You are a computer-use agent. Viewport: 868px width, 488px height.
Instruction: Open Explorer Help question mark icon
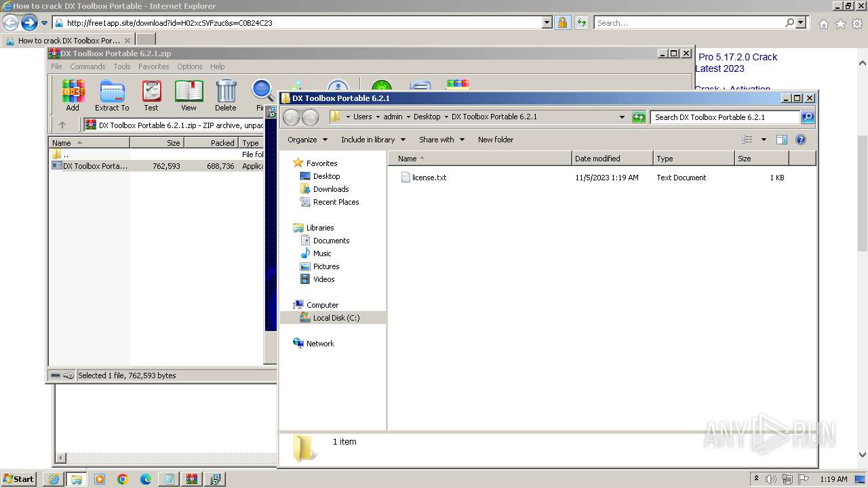point(801,140)
